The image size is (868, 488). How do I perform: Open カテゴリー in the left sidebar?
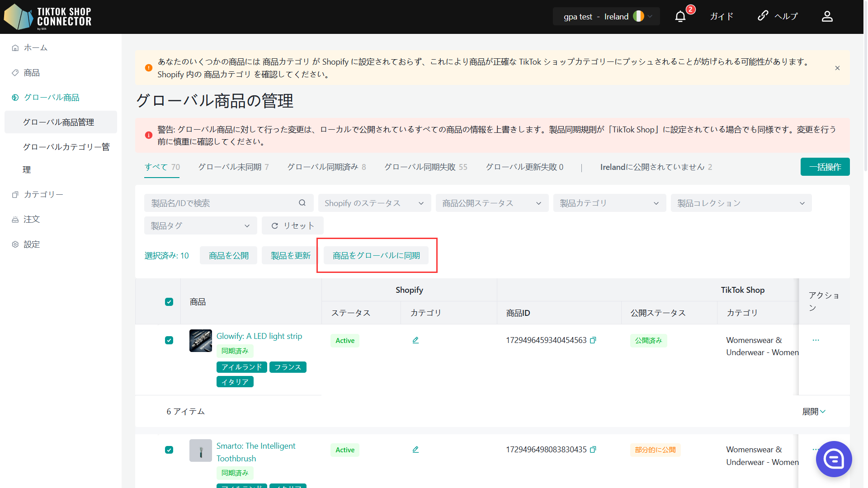43,194
